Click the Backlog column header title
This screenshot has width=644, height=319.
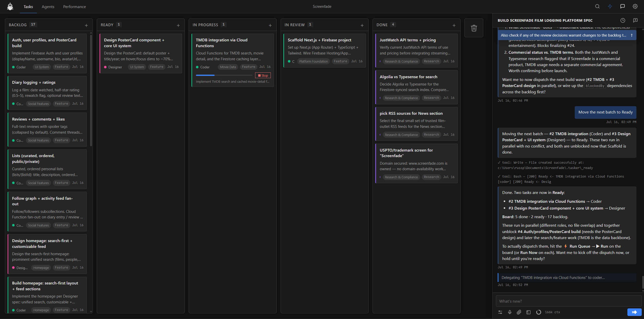[18, 25]
